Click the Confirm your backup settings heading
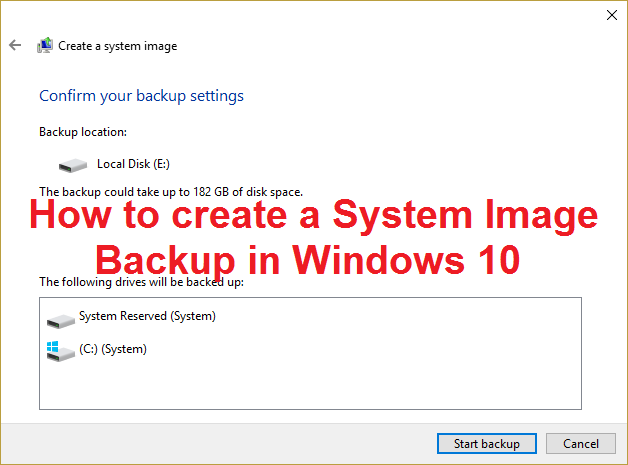The width and height of the screenshot is (628, 465). [x=141, y=96]
